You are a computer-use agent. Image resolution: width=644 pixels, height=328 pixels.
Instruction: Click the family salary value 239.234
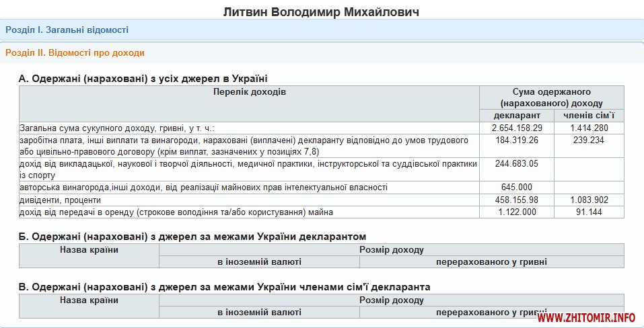pyautogui.click(x=589, y=140)
